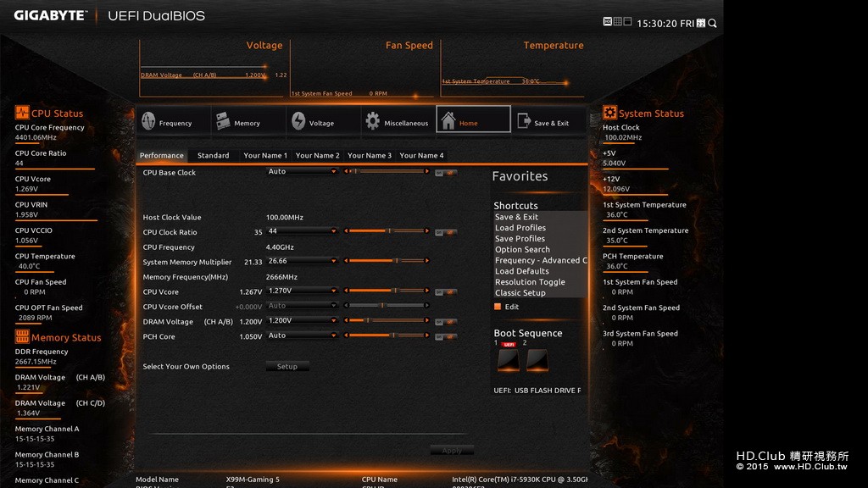Viewport: 868px width, 488px height.
Task: Open the Memory section icon
Action: tap(223, 120)
